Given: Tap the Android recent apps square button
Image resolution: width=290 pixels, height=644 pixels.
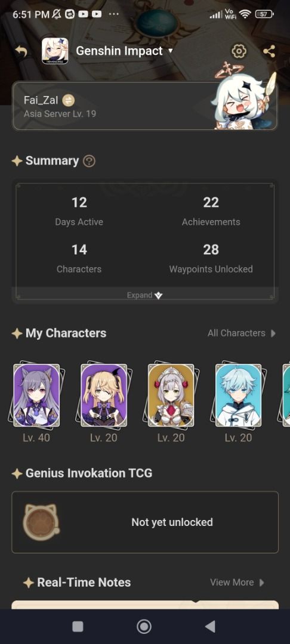Looking at the screenshot, I should [x=78, y=626].
